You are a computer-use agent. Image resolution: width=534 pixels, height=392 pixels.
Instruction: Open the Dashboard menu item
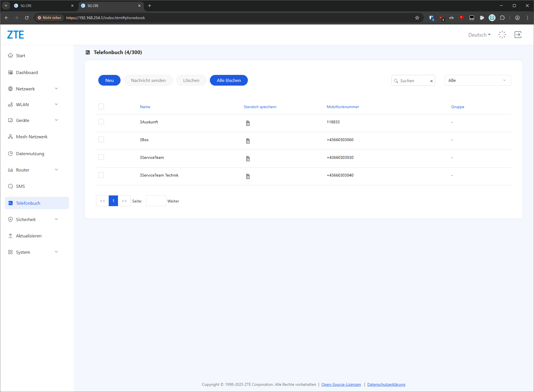pos(37,72)
